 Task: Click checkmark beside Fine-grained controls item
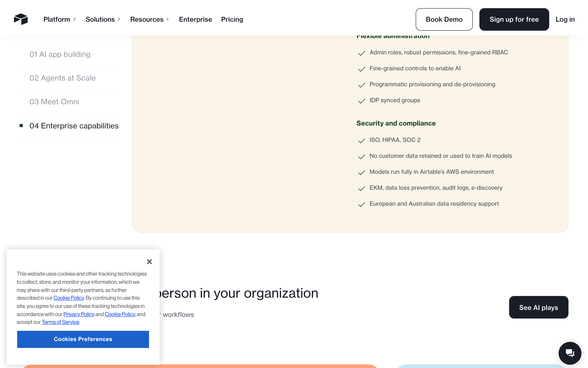click(361, 69)
